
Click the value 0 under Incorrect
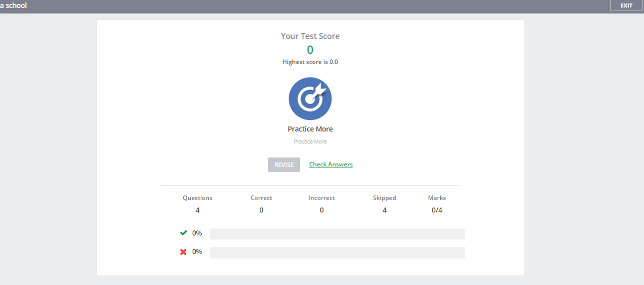(x=321, y=210)
